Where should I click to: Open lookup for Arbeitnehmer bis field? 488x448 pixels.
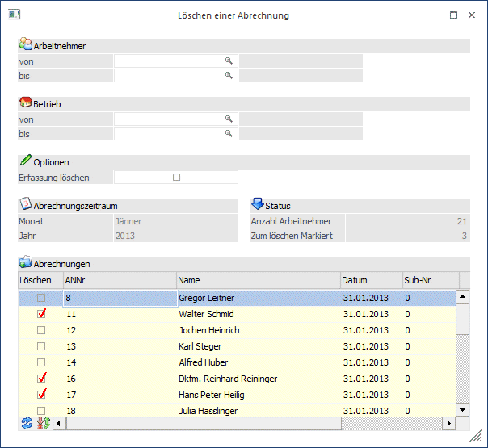click(x=229, y=75)
